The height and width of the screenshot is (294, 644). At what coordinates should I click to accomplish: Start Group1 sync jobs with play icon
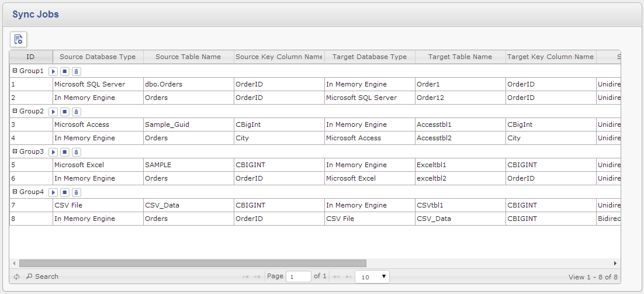[x=53, y=71]
